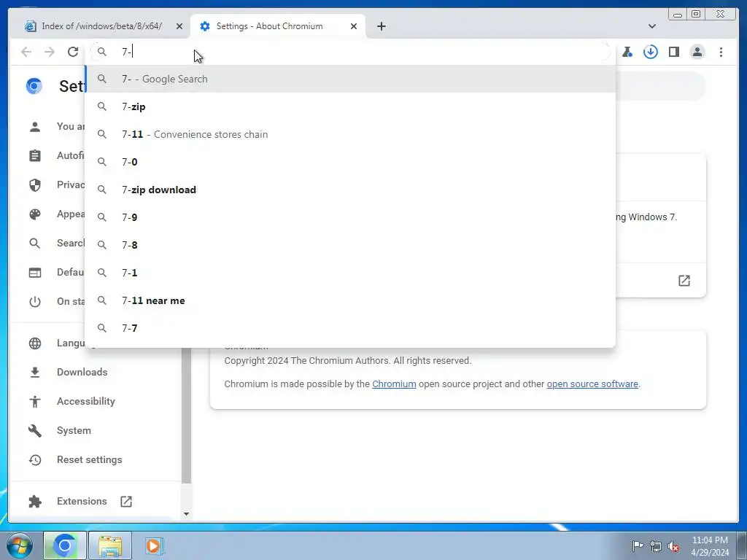Click the muted volume tray icon
The height and width of the screenshot is (560, 747).
pyautogui.click(x=673, y=546)
